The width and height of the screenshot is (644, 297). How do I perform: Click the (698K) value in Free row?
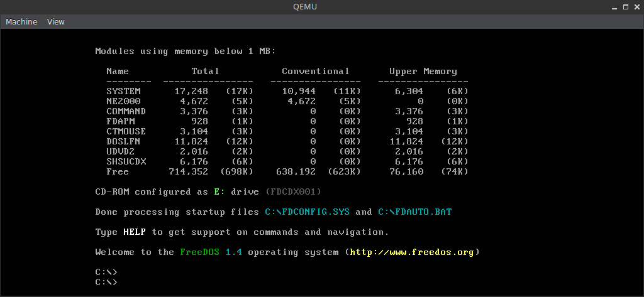236,172
